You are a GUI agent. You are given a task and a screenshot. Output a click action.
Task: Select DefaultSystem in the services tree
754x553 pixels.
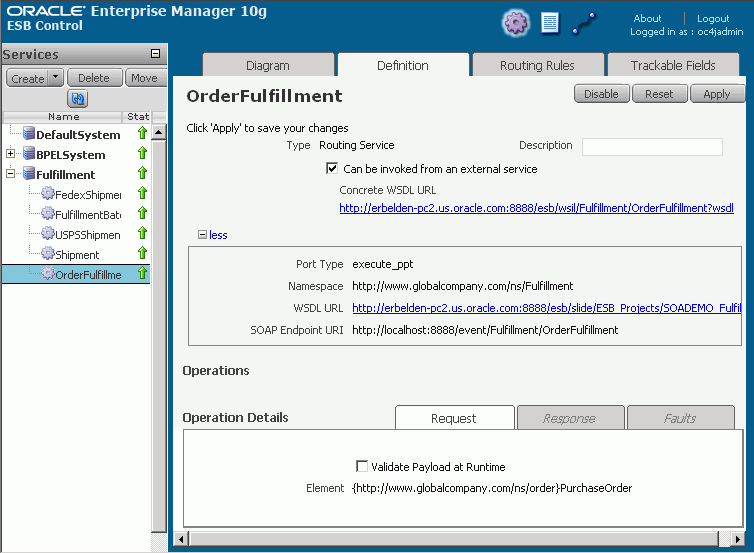78,135
